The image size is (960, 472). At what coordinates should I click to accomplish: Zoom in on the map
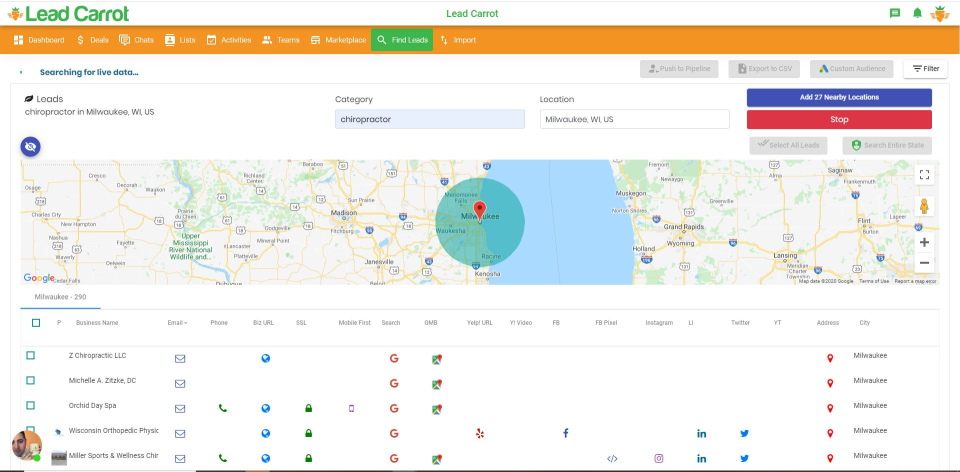[924, 242]
